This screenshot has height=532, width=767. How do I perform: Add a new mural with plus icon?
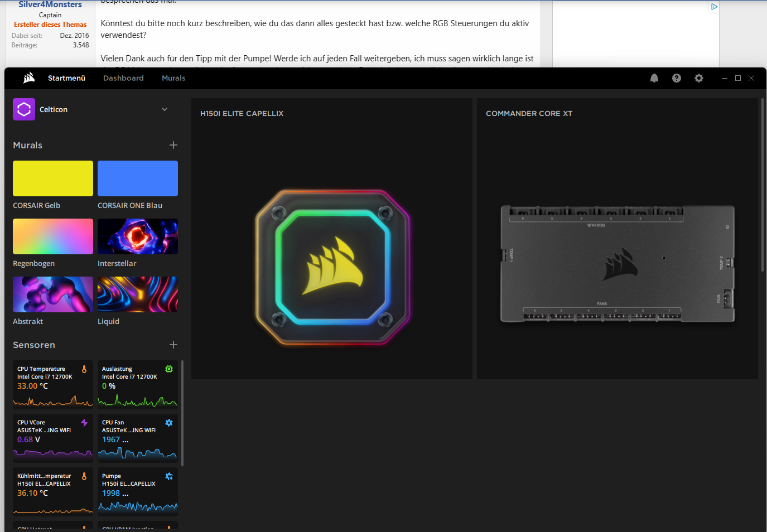point(173,145)
